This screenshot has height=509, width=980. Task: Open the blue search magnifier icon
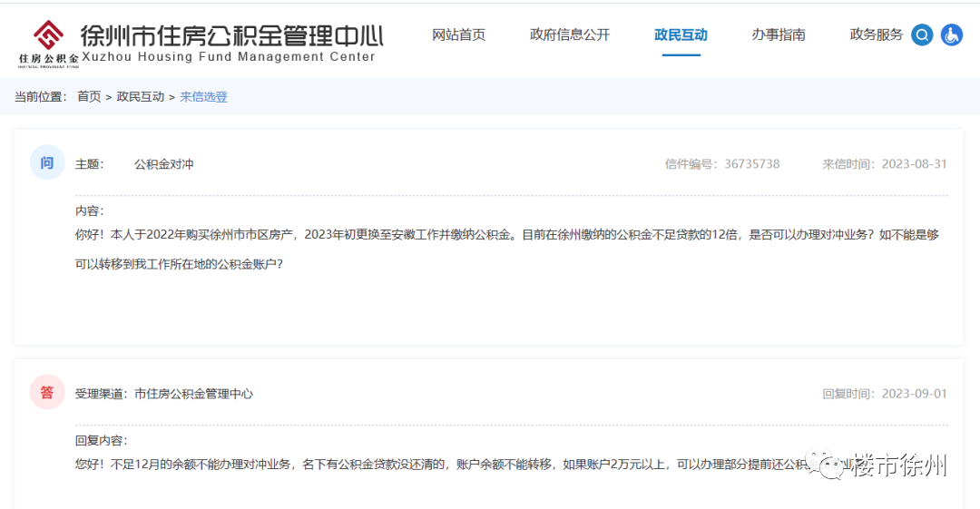click(x=922, y=35)
